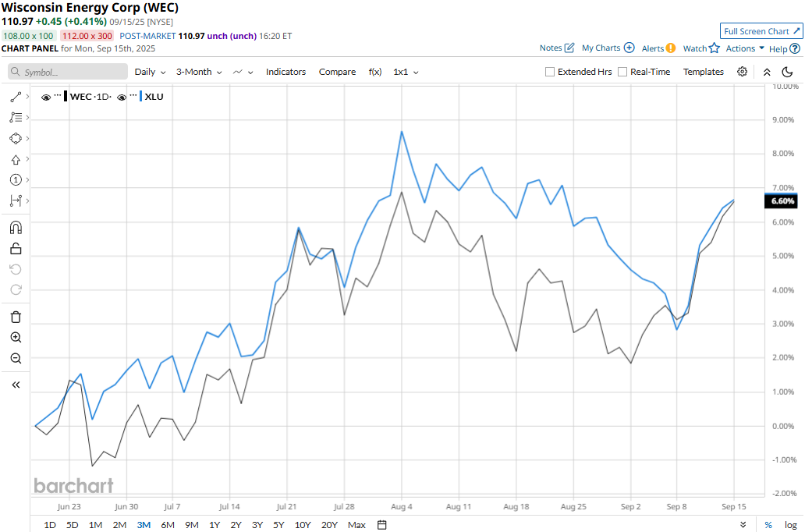The width and height of the screenshot is (805, 532).
Task: Open XLU series options menu
Action: pos(133,95)
